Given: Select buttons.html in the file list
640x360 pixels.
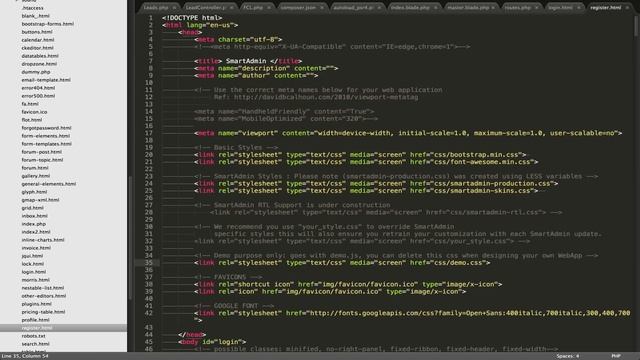Looking at the screenshot, I should click(37, 32).
